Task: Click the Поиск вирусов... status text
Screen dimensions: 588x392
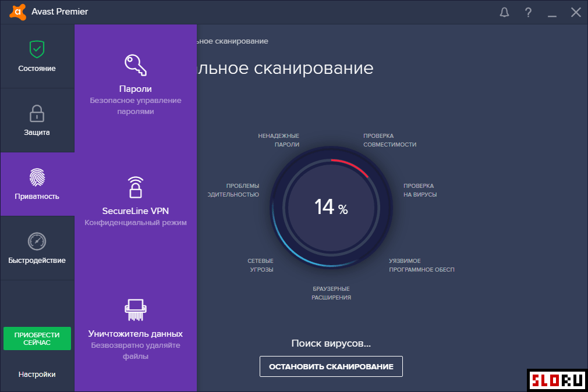Action: tap(331, 343)
